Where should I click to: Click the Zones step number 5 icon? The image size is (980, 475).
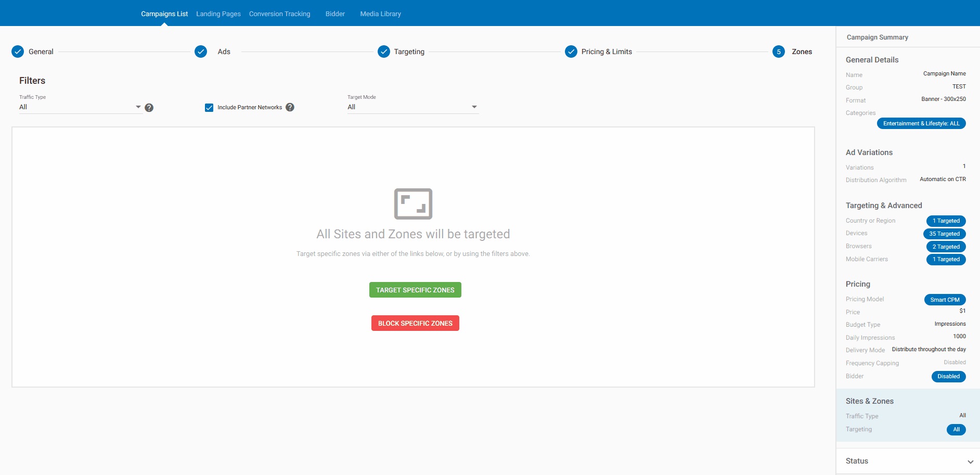779,52
